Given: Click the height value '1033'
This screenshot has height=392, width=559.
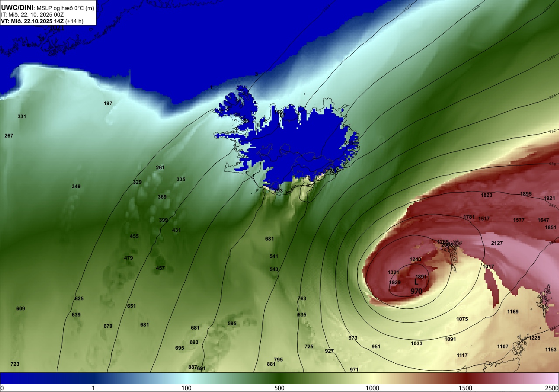Looking at the screenshot, I should point(417,344).
